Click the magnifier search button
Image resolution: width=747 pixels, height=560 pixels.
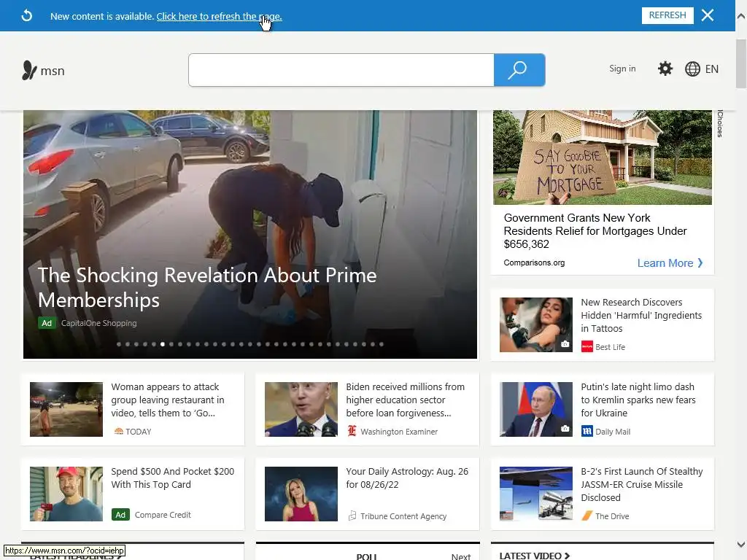[x=519, y=70]
